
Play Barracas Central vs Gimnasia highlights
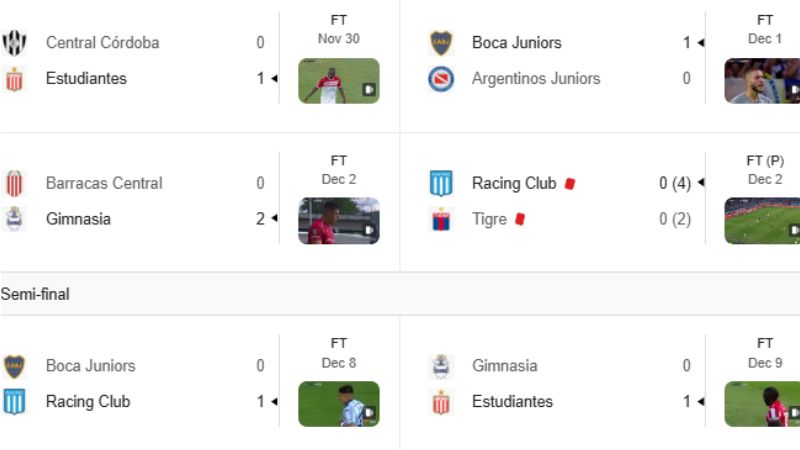pyautogui.click(x=338, y=221)
